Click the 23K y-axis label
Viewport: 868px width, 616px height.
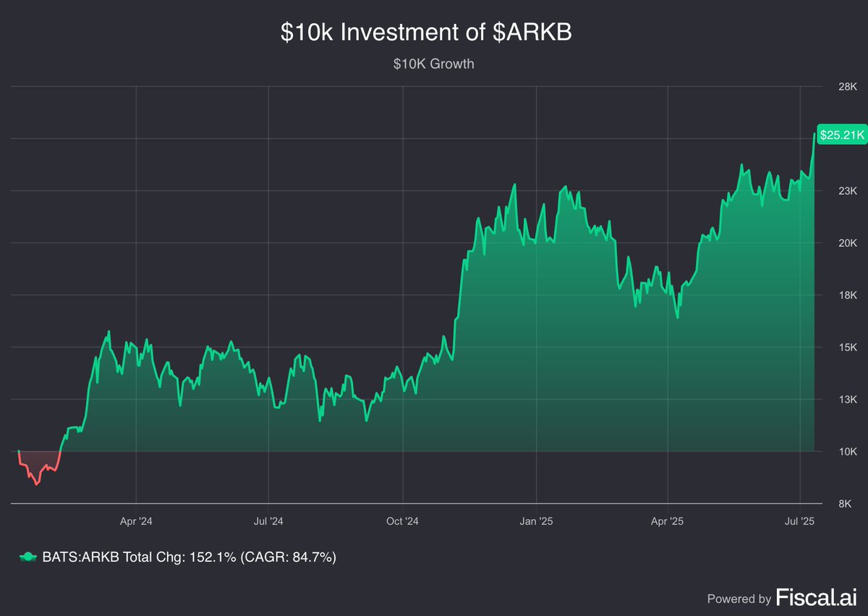[x=847, y=191]
